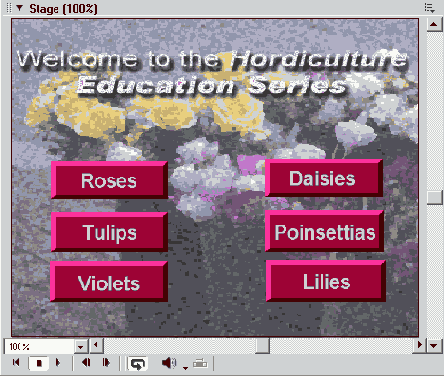Choose the Lilies button
Screen dimensions: 444x376
pyautogui.click(x=326, y=281)
